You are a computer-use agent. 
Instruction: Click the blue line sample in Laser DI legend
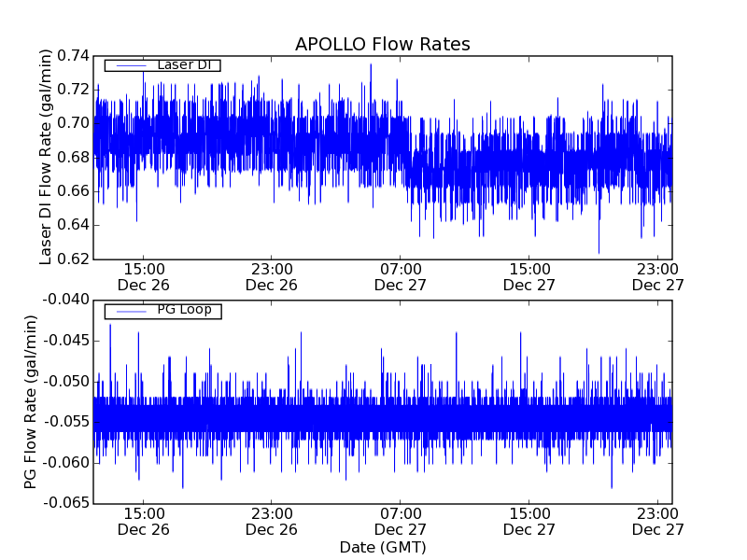[x=129, y=65]
